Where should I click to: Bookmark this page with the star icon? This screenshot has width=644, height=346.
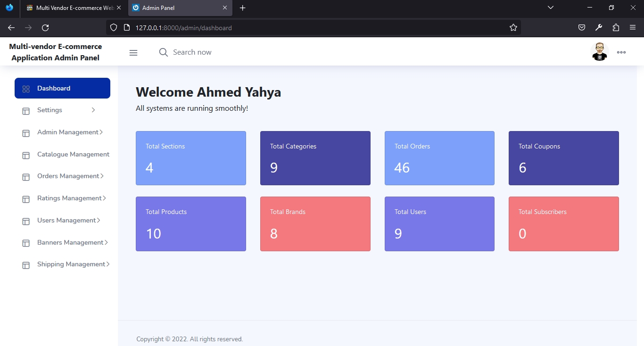click(513, 28)
